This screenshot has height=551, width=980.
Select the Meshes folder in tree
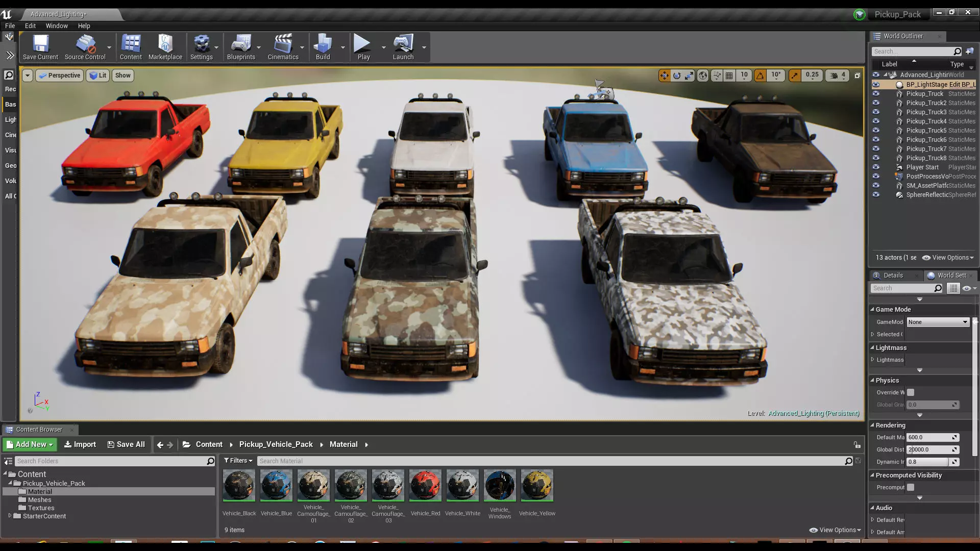click(x=39, y=499)
